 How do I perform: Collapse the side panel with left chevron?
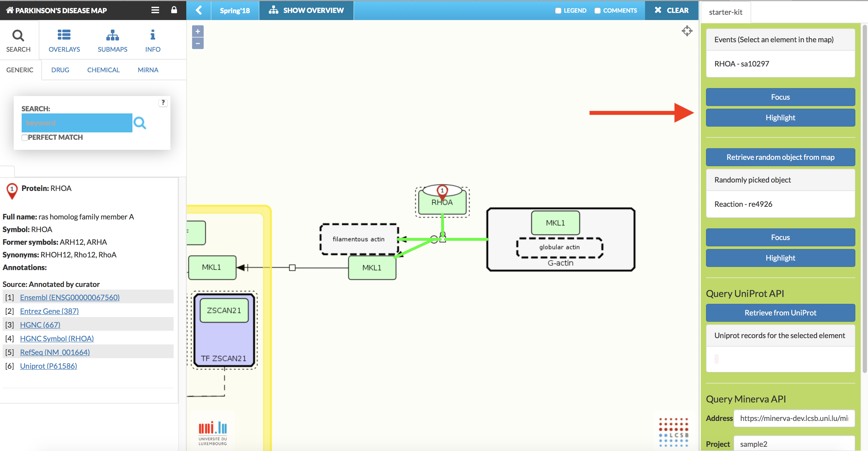(x=199, y=10)
